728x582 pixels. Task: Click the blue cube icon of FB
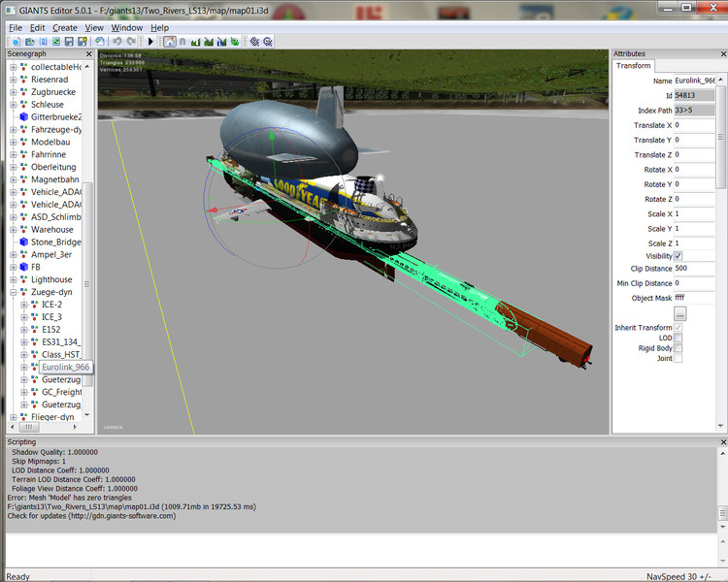[23, 267]
